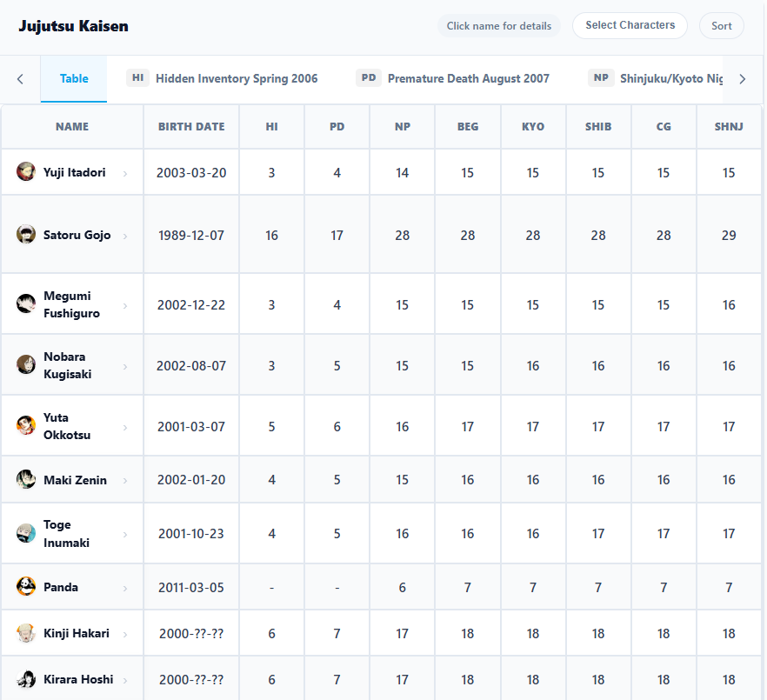
Task: Click Maki Zenin's avatar icon
Action: click(26, 479)
